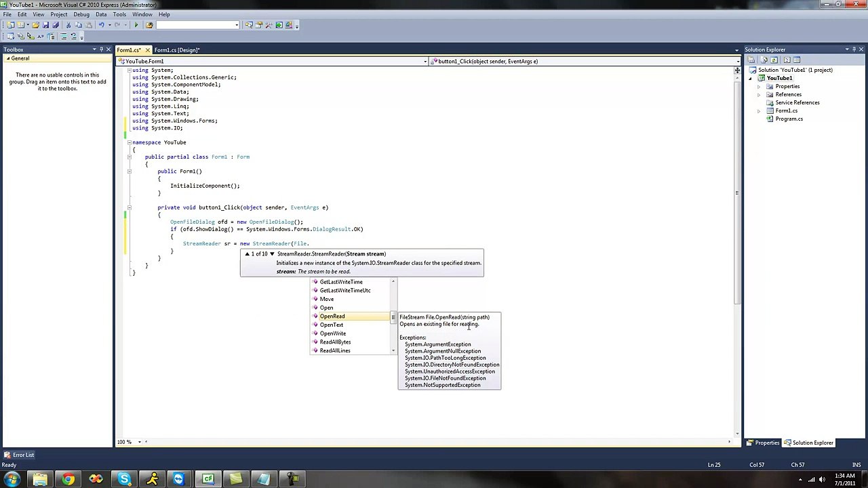Collapse the button1_Click method outline
Image resolution: width=868 pixels, height=488 pixels.
pyautogui.click(x=129, y=207)
